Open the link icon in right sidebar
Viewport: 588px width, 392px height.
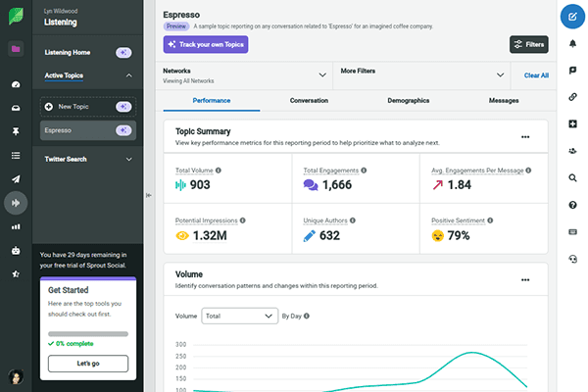572,98
